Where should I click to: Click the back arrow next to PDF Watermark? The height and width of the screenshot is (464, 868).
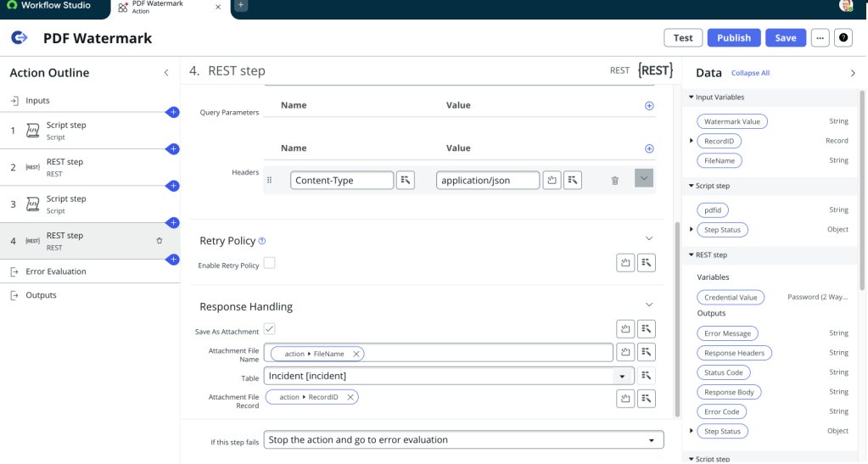tap(20, 38)
